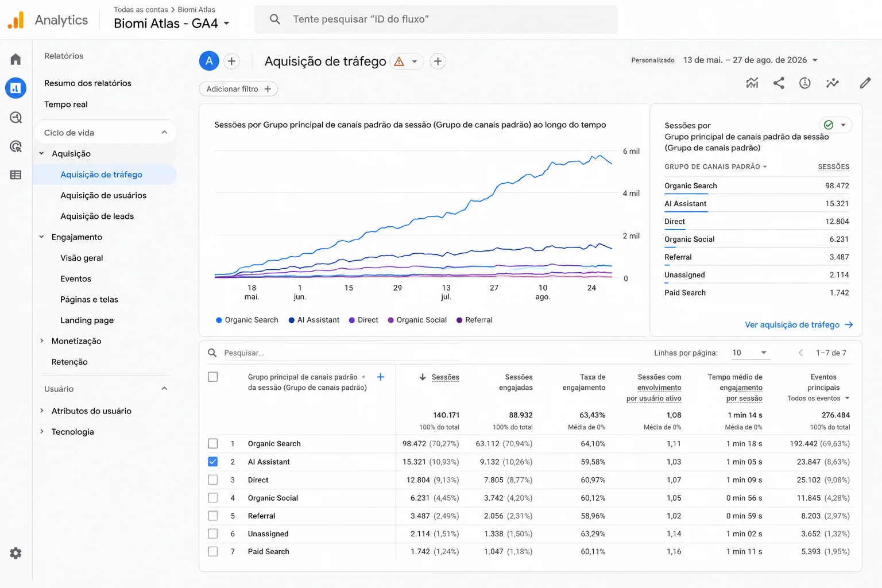Sort by Taxa de engajamento column header
The width and height of the screenshot is (882, 588).
584,382
